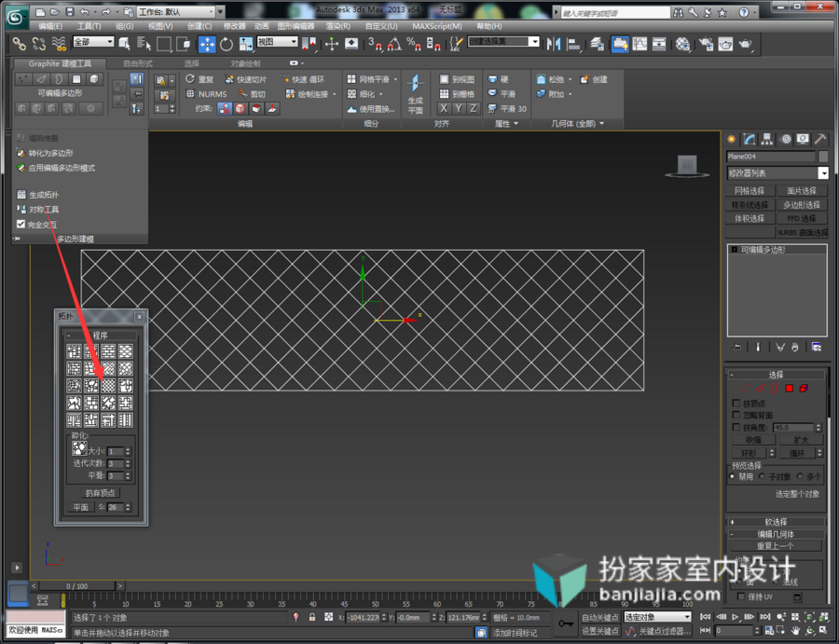Click the Plane004 object name field
The width and height of the screenshot is (839, 644).
point(771,157)
